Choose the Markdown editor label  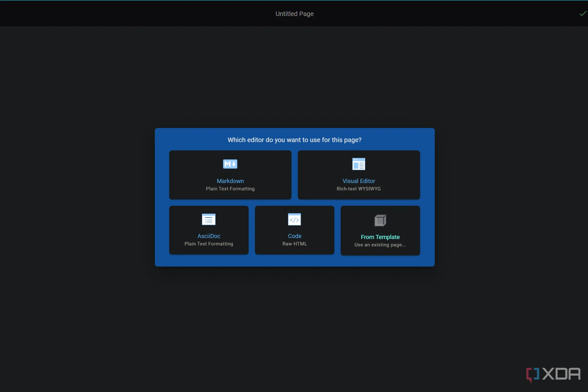(230, 181)
